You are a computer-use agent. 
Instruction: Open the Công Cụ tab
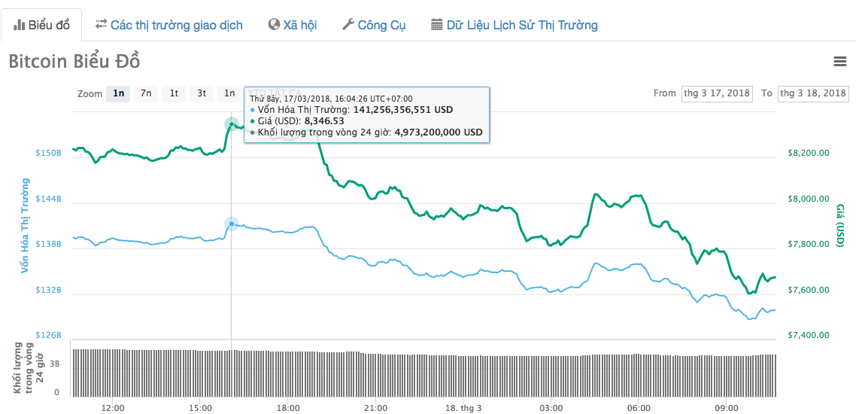[x=374, y=25]
